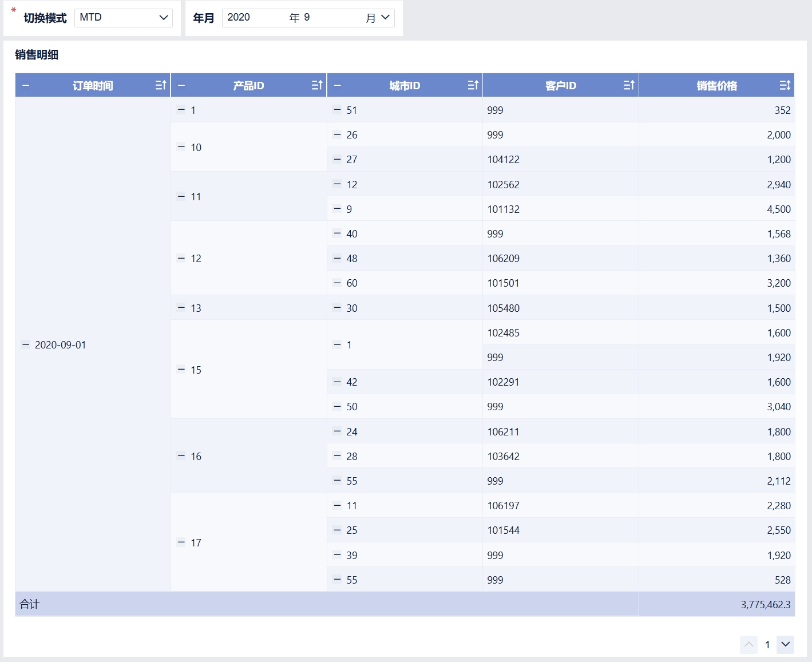Collapse product ID 11 group
Viewport: 812px width, 662px height.
click(x=181, y=196)
